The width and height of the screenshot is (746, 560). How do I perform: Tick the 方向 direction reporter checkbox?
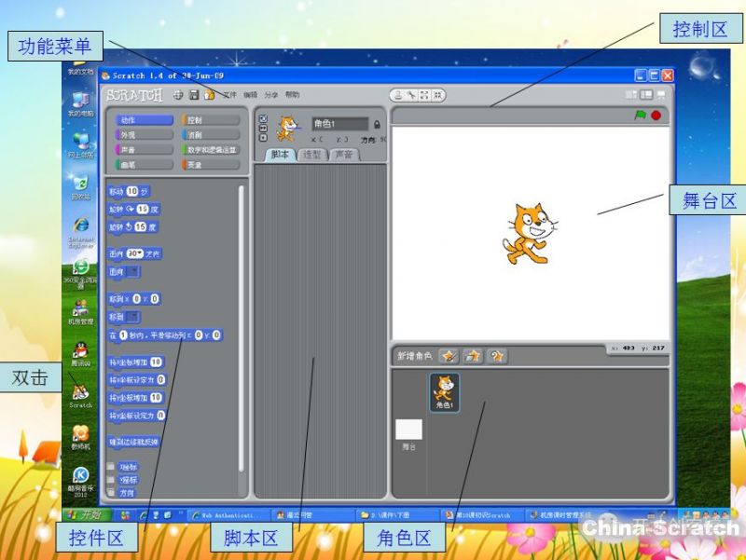coord(111,493)
